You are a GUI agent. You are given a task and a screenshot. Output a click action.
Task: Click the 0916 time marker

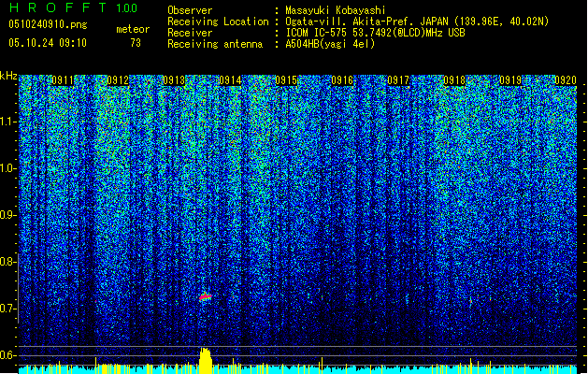point(342,80)
